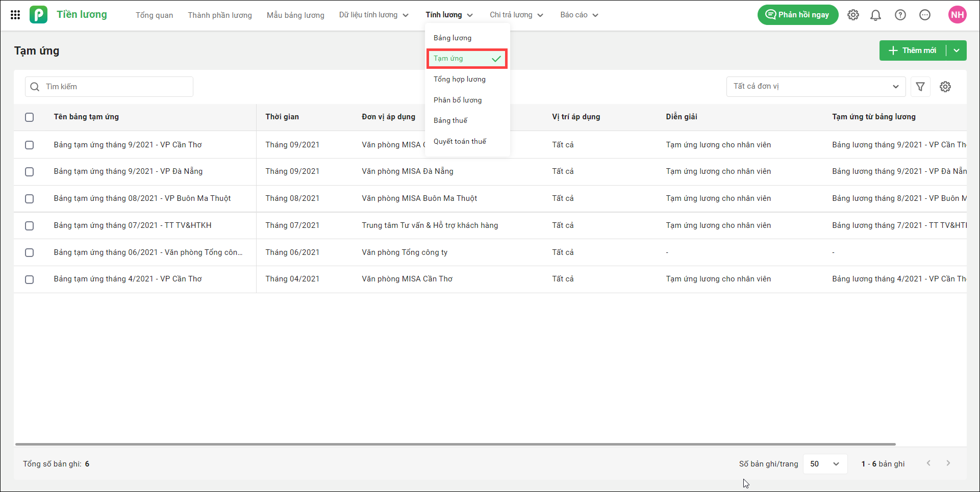Screen dimensions: 980x492
Task: Open the notifications bell
Action: tap(875, 15)
